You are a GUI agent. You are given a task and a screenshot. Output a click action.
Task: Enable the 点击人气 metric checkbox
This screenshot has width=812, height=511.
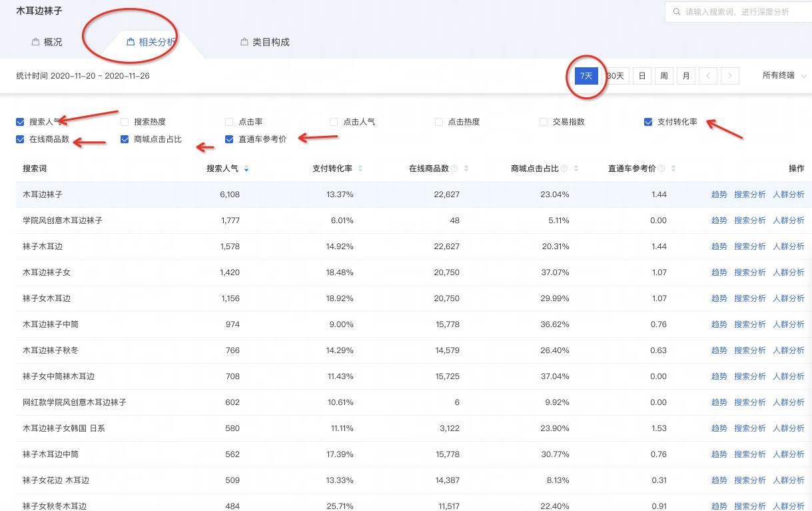333,121
